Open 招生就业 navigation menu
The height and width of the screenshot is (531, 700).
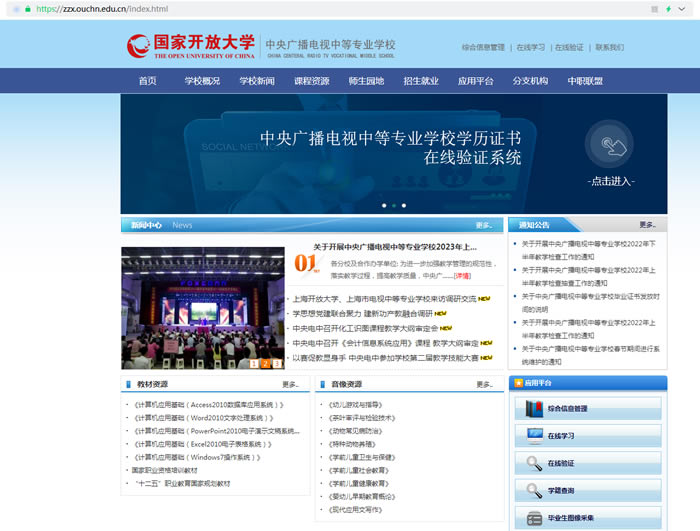click(x=421, y=81)
